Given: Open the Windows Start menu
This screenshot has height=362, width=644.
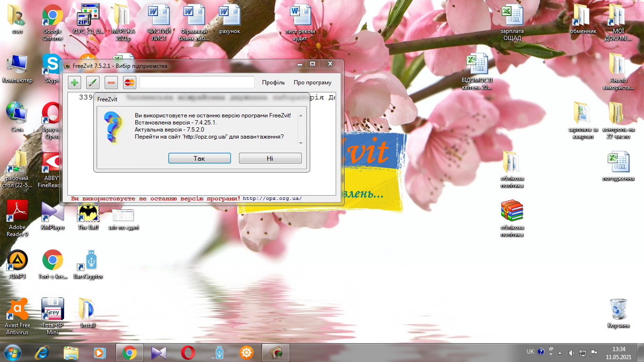Looking at the screenshot, I should 13,353.
